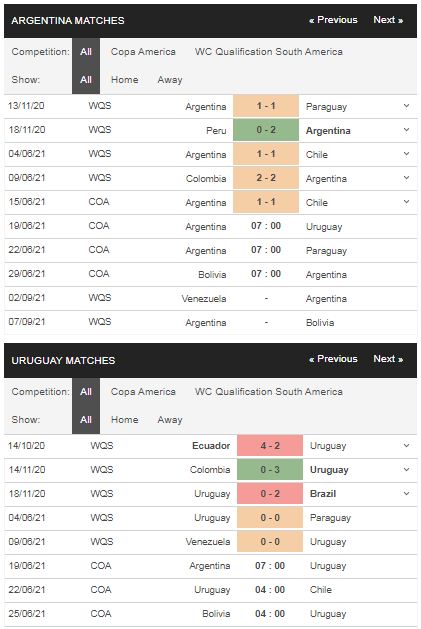The image size is (421, 629).
Task: Expand the Argentina vs Chile 15/06/21 chevron
Action: (x=406, y=202)
